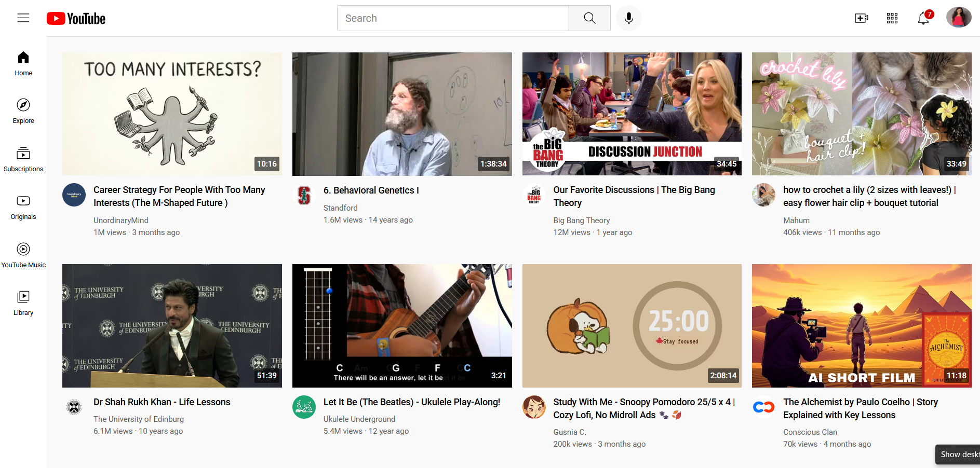
Task: Open the Library section
Action: [23, 303]
